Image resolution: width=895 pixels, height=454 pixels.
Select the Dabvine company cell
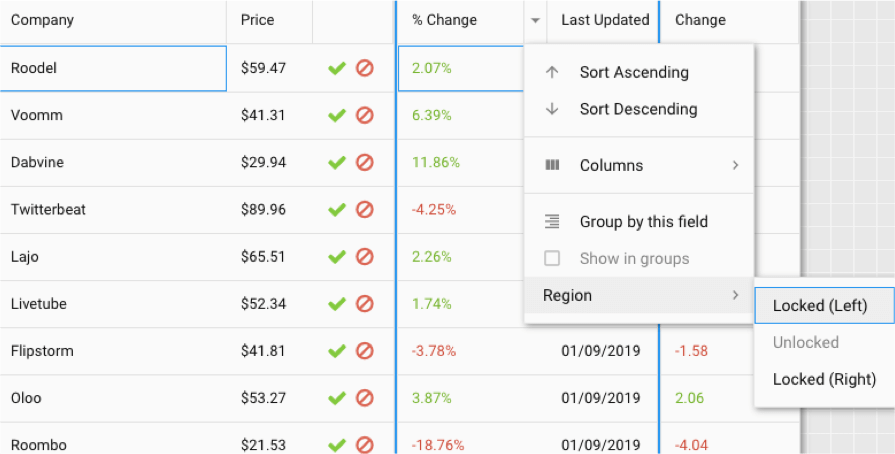point(113,163)
